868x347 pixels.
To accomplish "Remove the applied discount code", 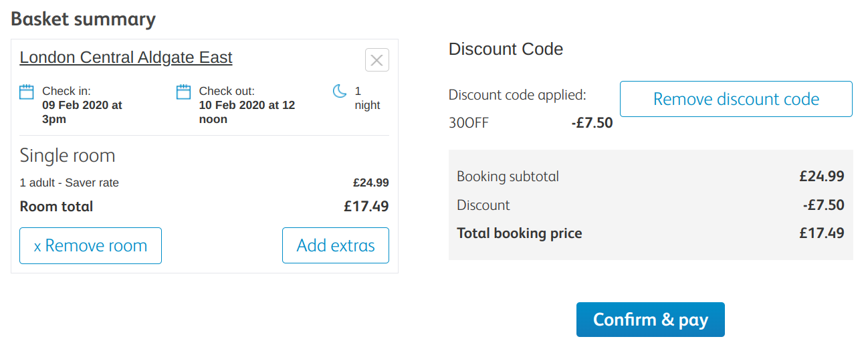I will (736, 99).
